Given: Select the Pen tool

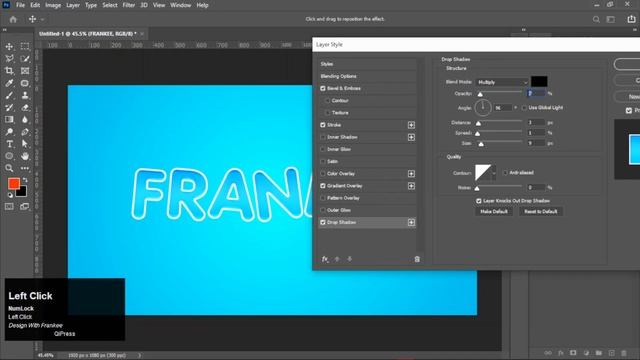Looking at the screenshot, I should coord(25,132).
